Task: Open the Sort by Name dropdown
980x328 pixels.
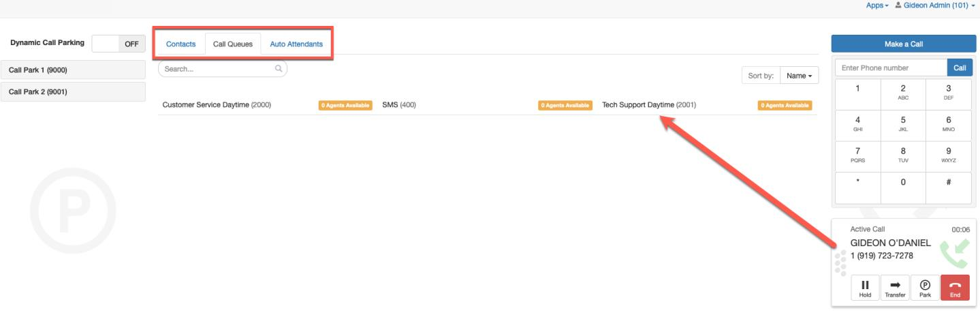Action: point(800,76)
